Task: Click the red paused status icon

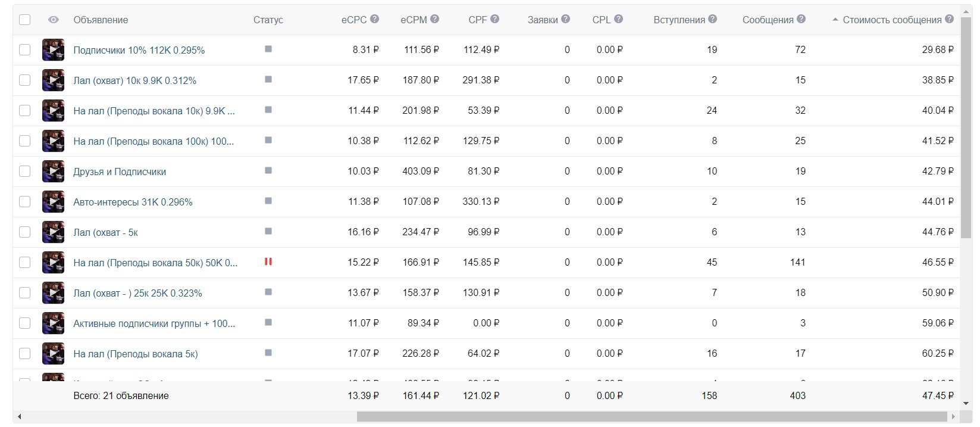Action: [268, 261]
